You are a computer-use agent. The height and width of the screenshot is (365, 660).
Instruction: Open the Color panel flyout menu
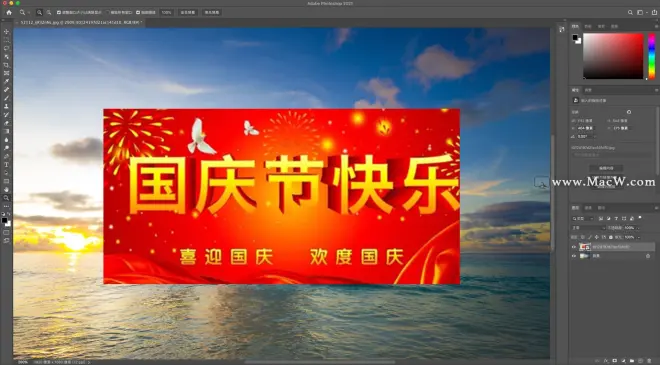tap(656, 26)
